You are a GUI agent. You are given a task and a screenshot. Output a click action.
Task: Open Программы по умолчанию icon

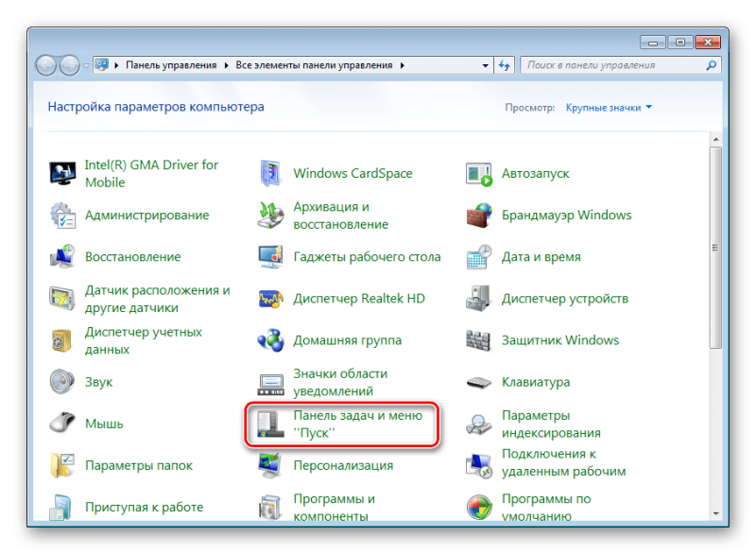pyautogui.click(x=479, y=508)
